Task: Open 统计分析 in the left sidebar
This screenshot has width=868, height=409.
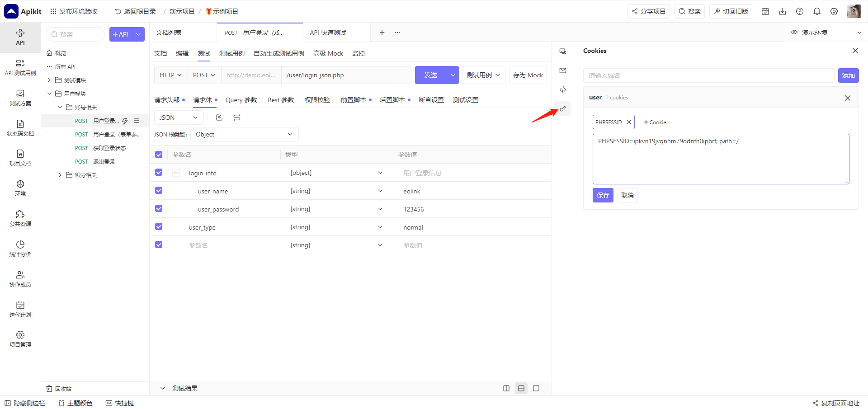Action: (20, 249)
